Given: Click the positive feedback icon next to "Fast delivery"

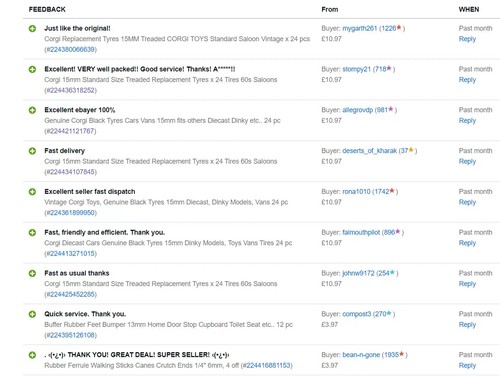Looking at the screenshot, I should point(32,151).
